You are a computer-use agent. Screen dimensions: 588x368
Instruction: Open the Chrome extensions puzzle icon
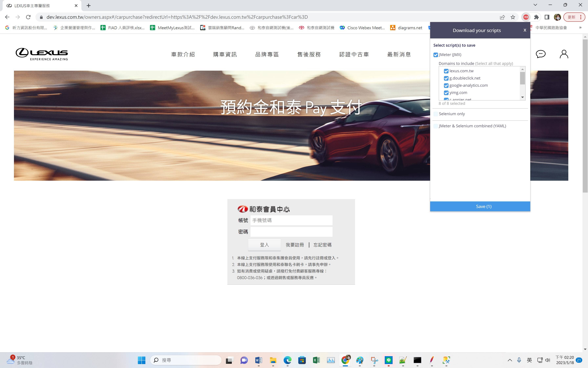click(x=536, y=17)
